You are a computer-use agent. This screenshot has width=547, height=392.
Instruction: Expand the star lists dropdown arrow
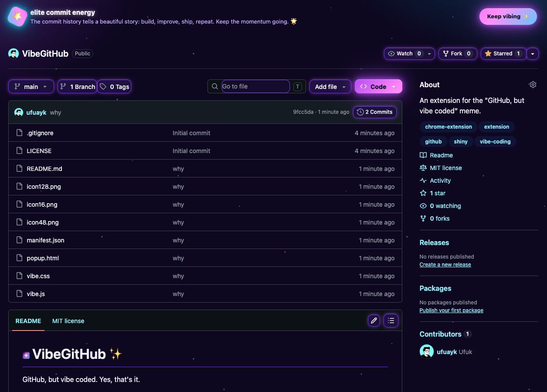tap(533, 54)
